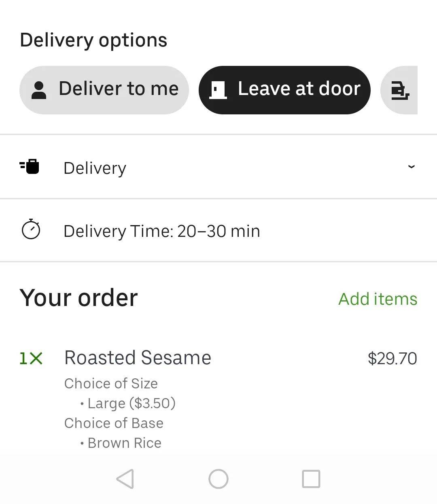
Task: Tap the Your order heading
Action: click(x=78, y=298)
